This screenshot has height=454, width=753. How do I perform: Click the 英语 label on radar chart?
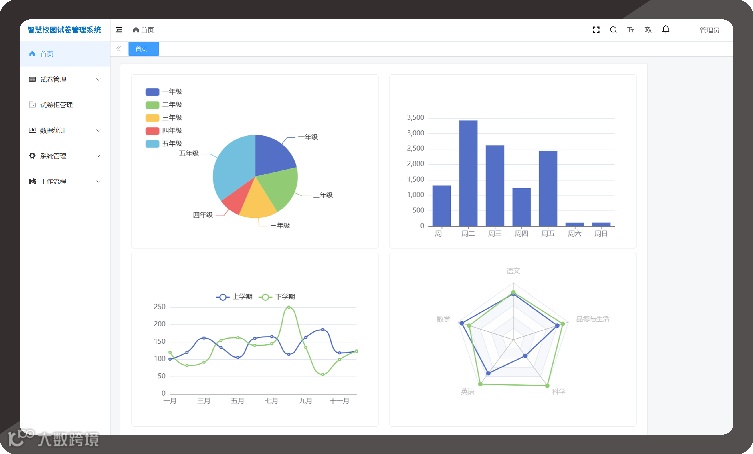coord(467,392)
